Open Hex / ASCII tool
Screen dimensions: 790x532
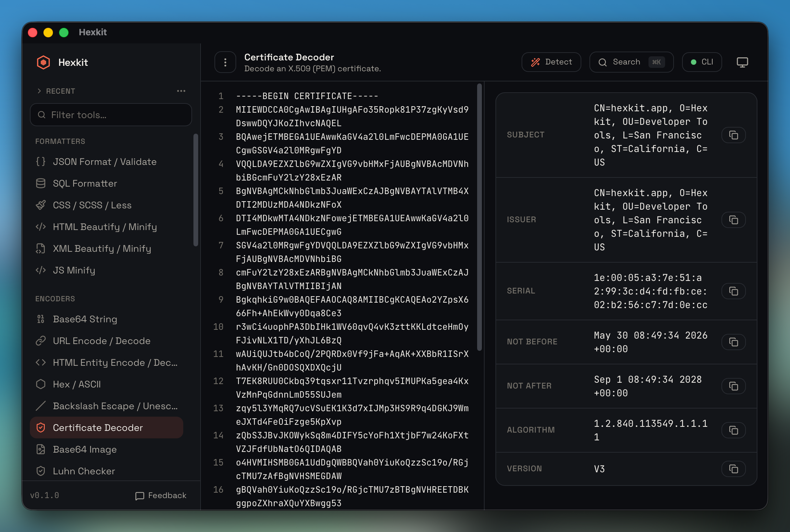click(x=107, y=384)
